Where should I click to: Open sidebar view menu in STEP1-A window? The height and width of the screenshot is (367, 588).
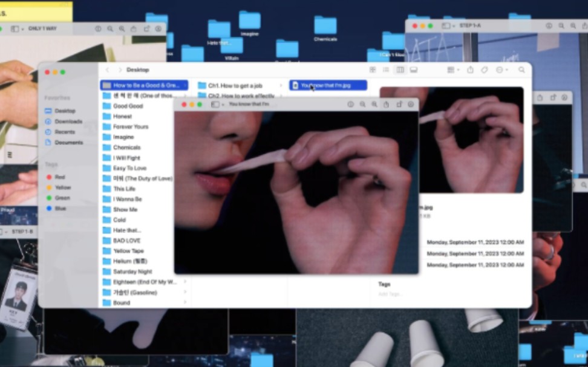click(x=448, y=26)
